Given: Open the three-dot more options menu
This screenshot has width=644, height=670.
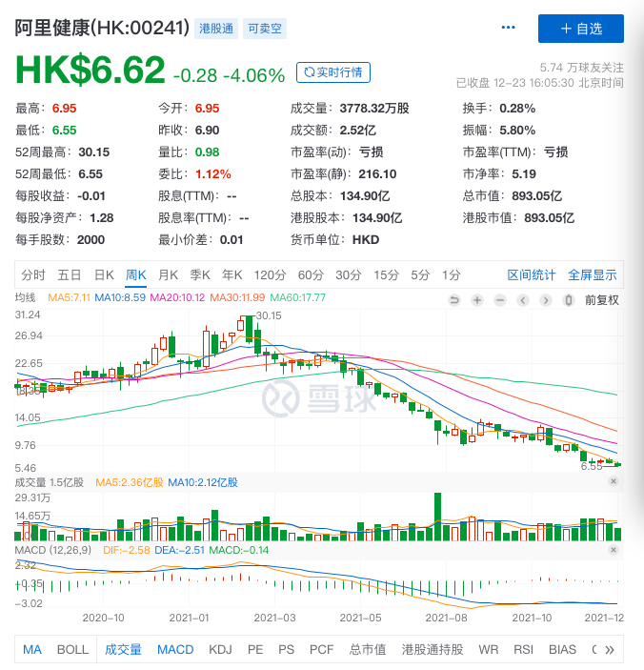Looking at the screenshot, I should 508,28.
